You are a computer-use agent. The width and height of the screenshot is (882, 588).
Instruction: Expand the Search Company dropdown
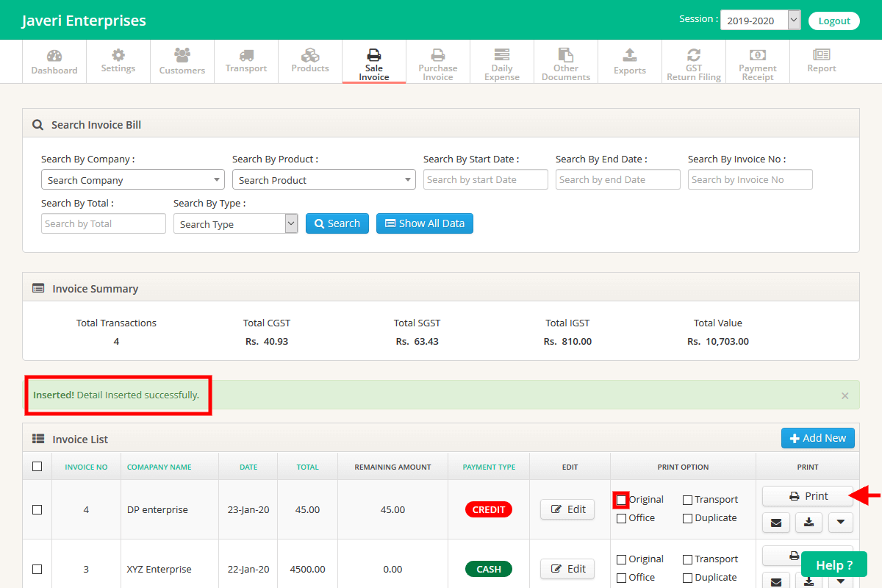point(133,180)
